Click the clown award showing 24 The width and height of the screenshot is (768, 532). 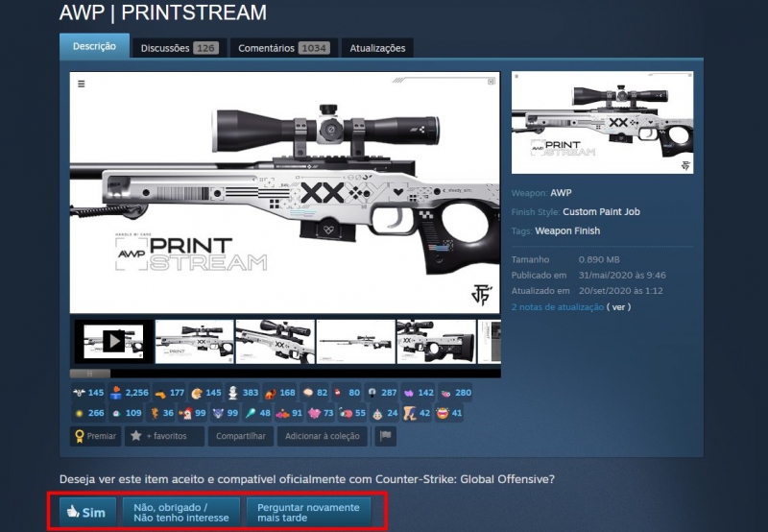click(385, 413)
